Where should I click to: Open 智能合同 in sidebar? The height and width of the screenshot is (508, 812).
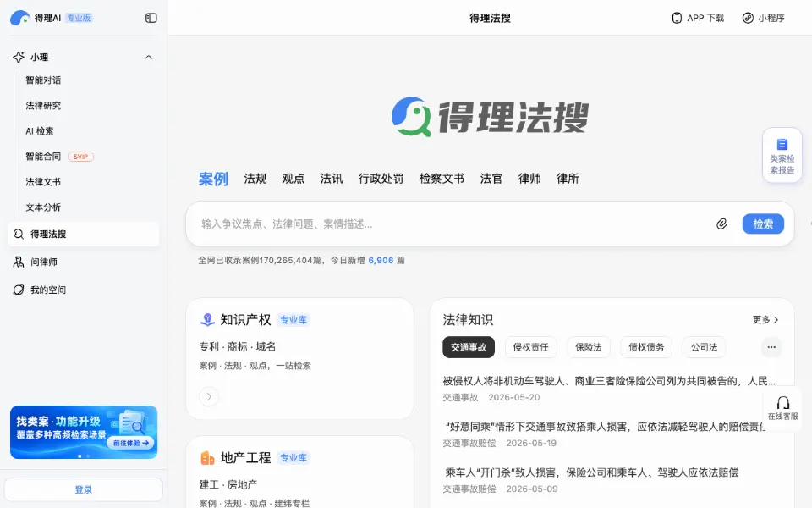(43, 157)
